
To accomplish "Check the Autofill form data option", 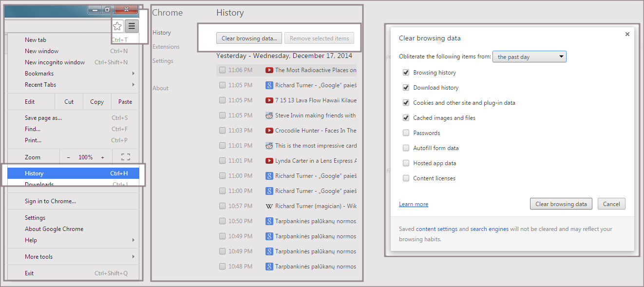I will click(x=406, y=148).
